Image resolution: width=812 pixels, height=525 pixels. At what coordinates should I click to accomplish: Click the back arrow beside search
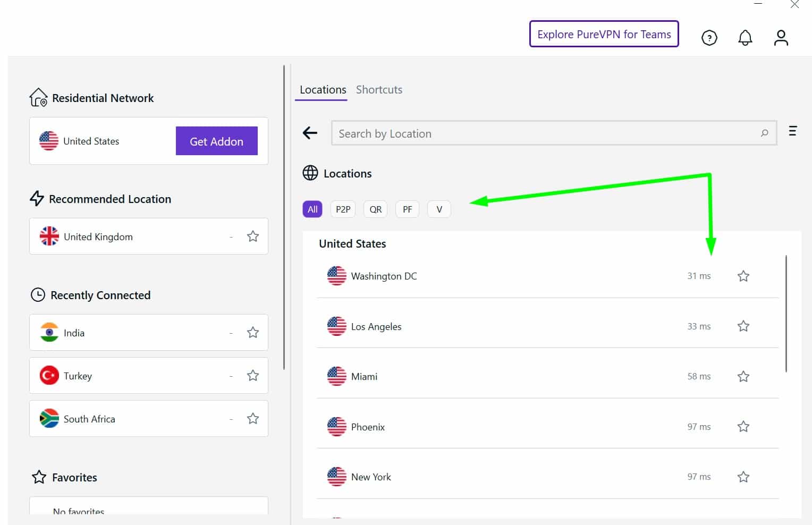[310, 133]
